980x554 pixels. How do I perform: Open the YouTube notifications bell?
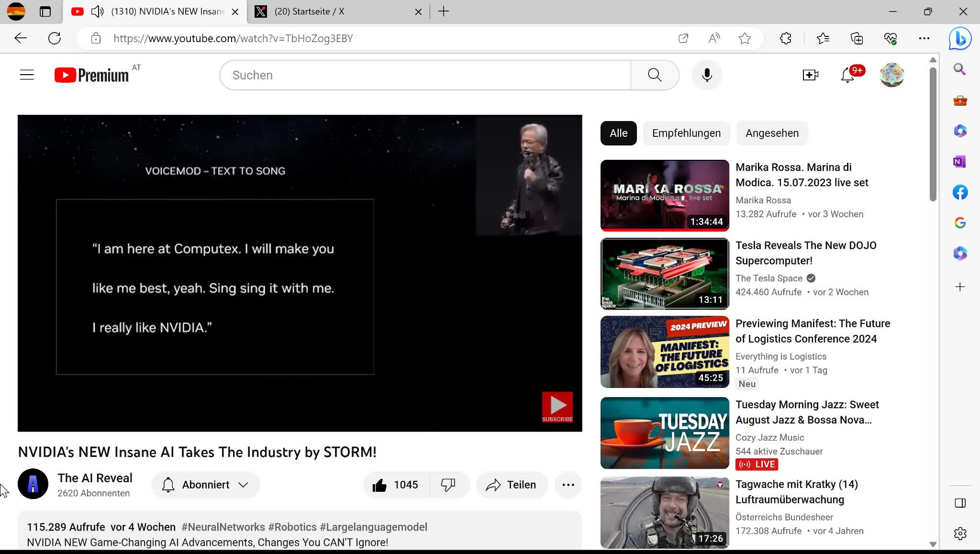pos(847,75)
